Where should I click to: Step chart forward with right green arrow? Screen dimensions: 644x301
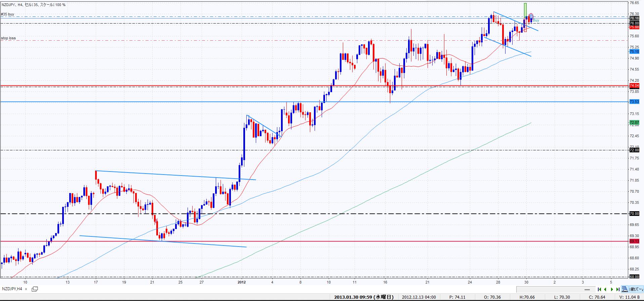point(612,289)
